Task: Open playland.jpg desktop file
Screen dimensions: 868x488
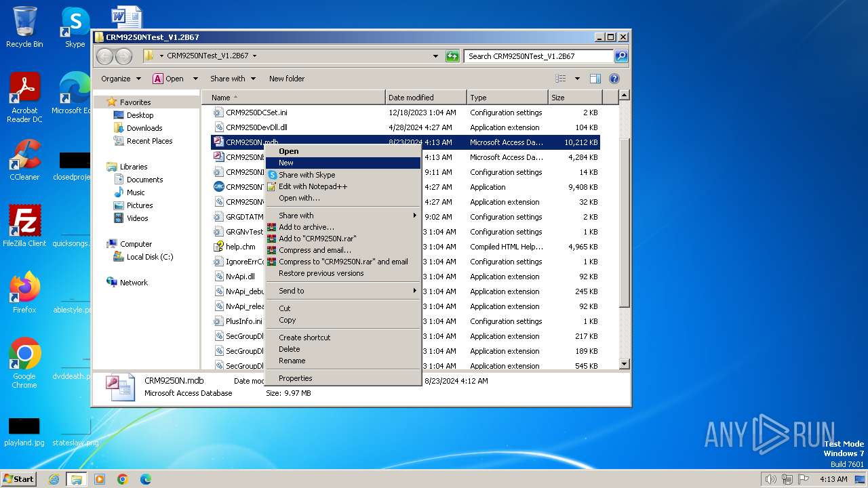Action: pyautogui.click(x=24, y=432)
